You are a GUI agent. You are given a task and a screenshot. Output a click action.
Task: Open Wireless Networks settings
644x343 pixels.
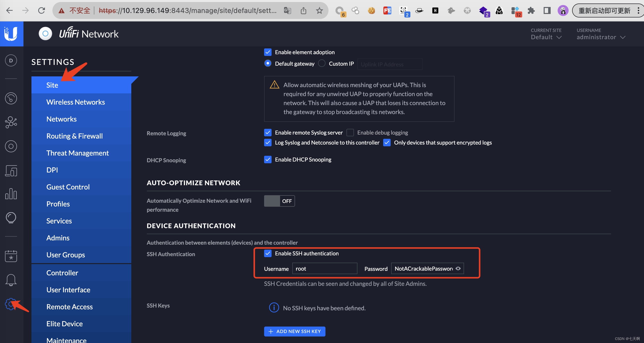(81, 102)
